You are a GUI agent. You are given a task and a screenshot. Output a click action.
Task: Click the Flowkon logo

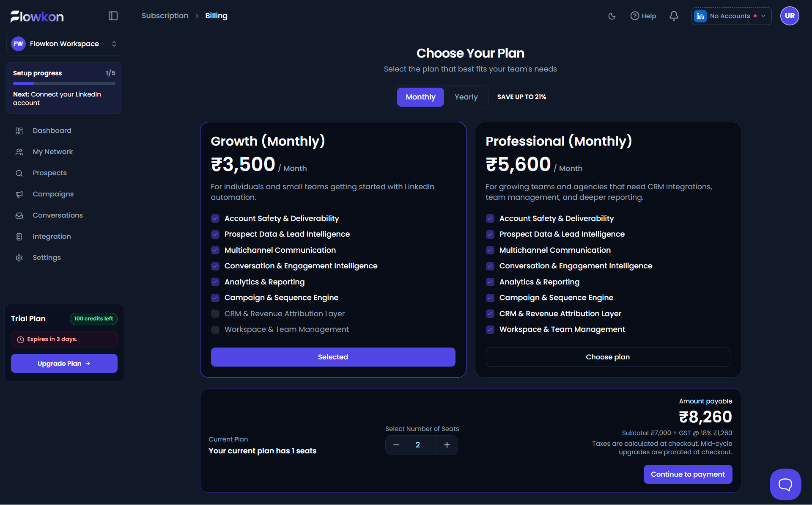tap(37, 17)
